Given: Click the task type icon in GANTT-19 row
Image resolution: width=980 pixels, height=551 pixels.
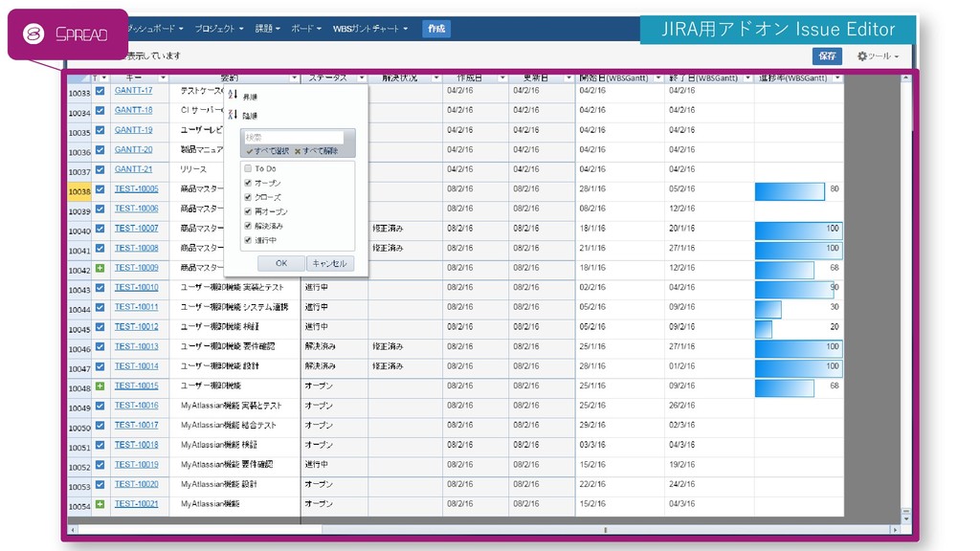Looking at the screenshot, I should (100, 130).
